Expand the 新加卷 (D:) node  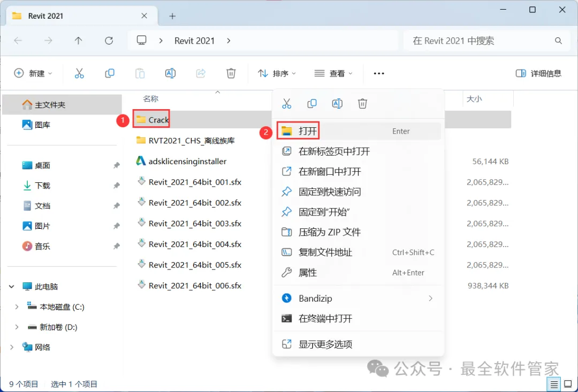17,327
